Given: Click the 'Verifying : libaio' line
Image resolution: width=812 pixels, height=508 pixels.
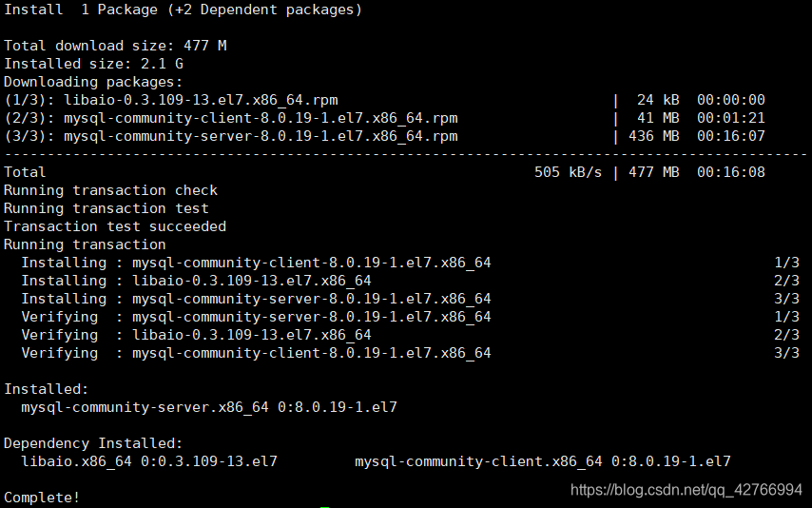Looking at the screenshot, I should [410, 336].
